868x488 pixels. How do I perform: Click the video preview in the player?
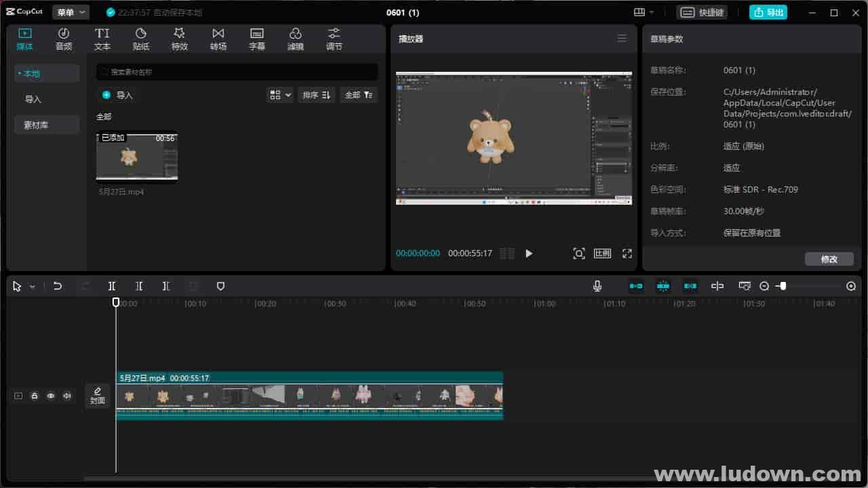[x=514, y=138]
